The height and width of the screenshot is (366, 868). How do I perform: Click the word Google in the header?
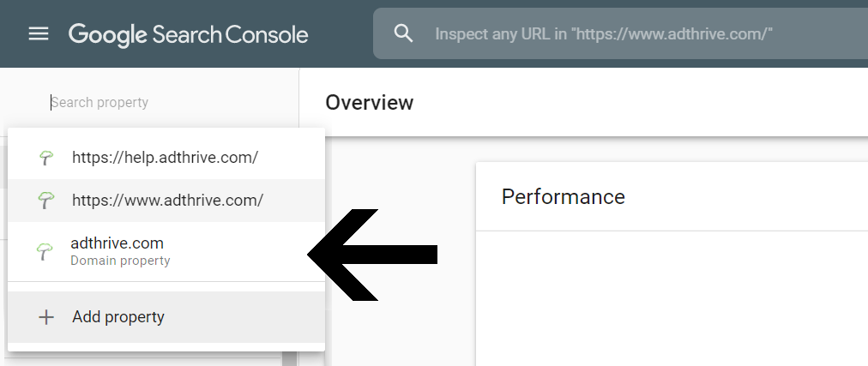pos(107,35)
